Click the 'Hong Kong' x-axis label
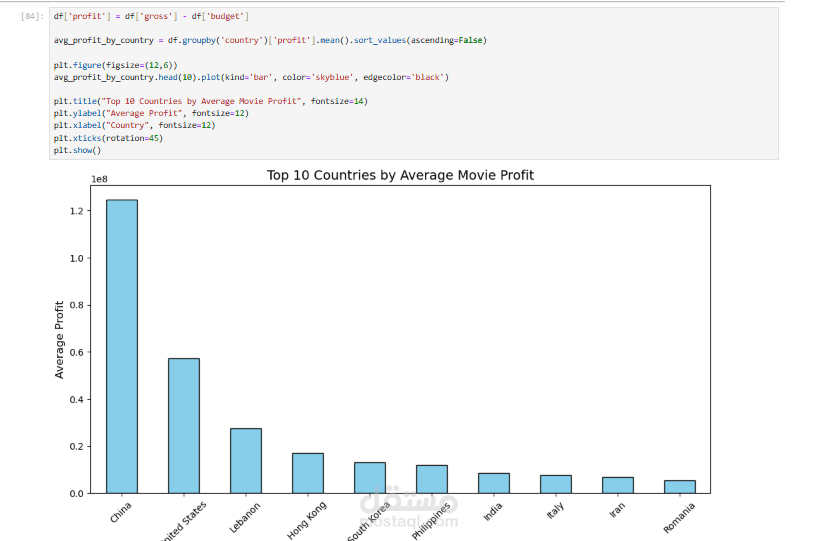 click(307, 520)
